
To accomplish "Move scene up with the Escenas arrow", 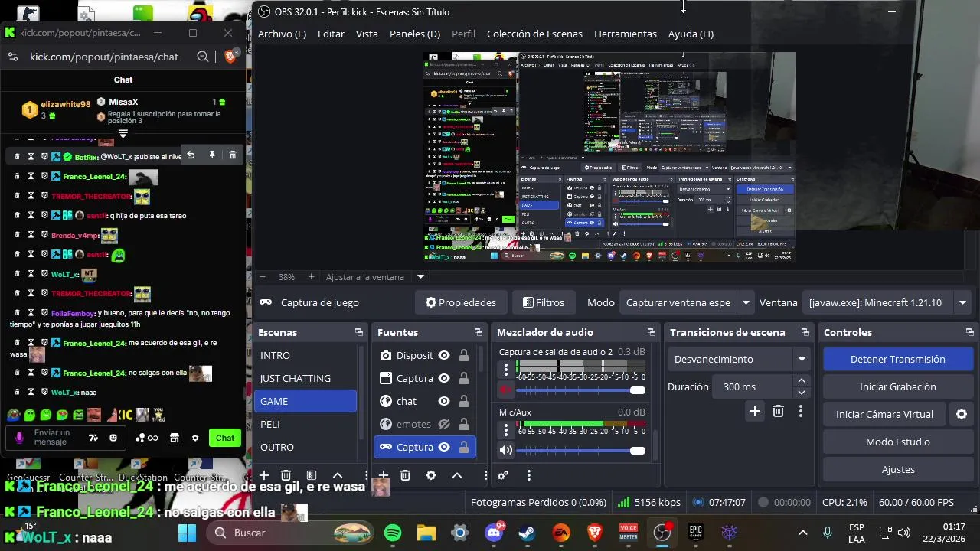I will tap(338, 475).
